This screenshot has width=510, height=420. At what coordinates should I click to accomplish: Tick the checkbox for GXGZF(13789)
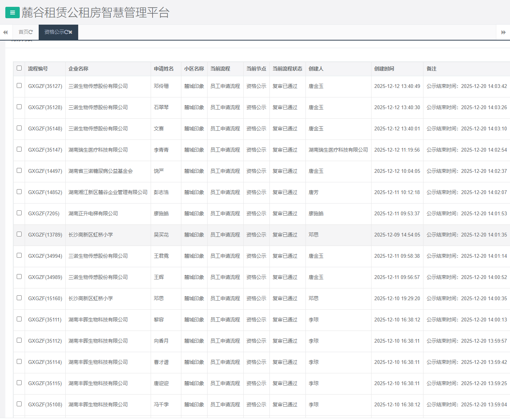[19, 234]
